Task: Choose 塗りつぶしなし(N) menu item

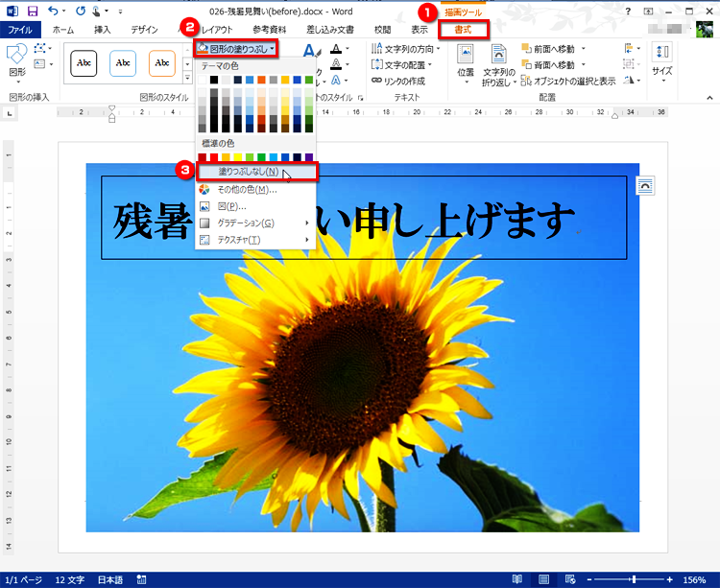Action: coord(256,172)
